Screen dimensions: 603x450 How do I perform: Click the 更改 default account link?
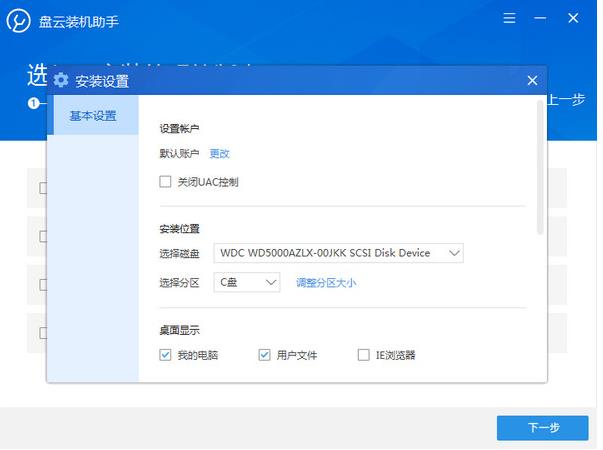click(x=219, y=153)
